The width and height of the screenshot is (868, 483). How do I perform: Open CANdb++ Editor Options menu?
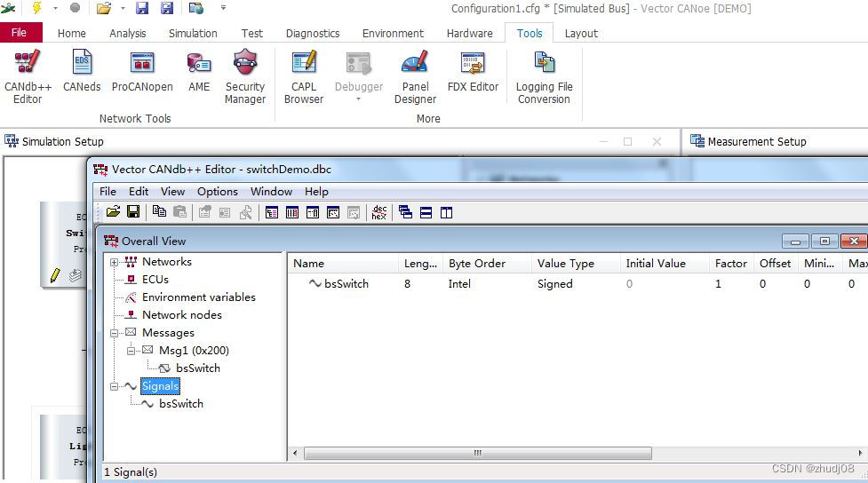pyautogui.click(x=218, y=192)
